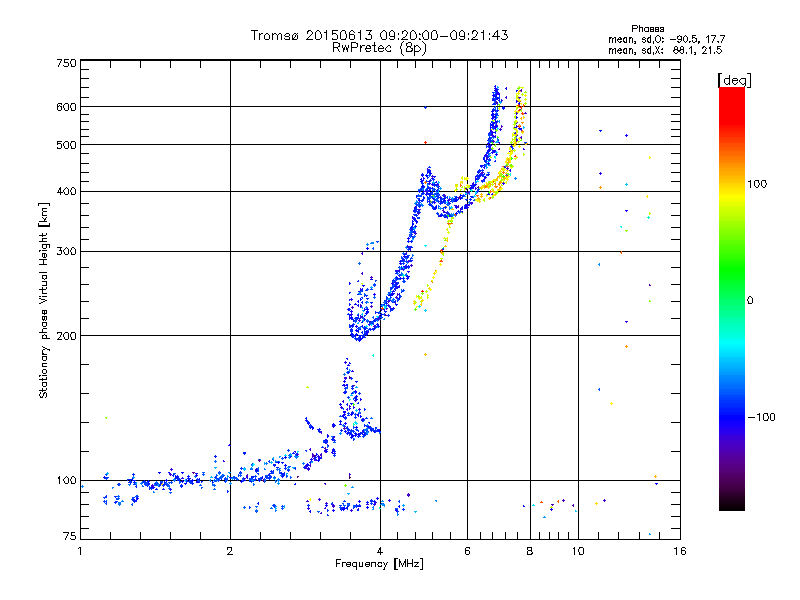
Task: Click the y-axis tick label '500'
Action: click(x=66, y=145)
